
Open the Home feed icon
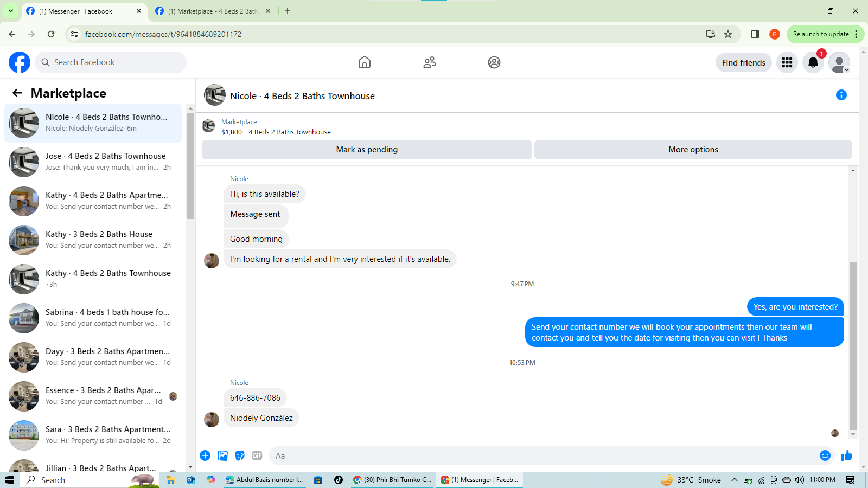[365, 62]
